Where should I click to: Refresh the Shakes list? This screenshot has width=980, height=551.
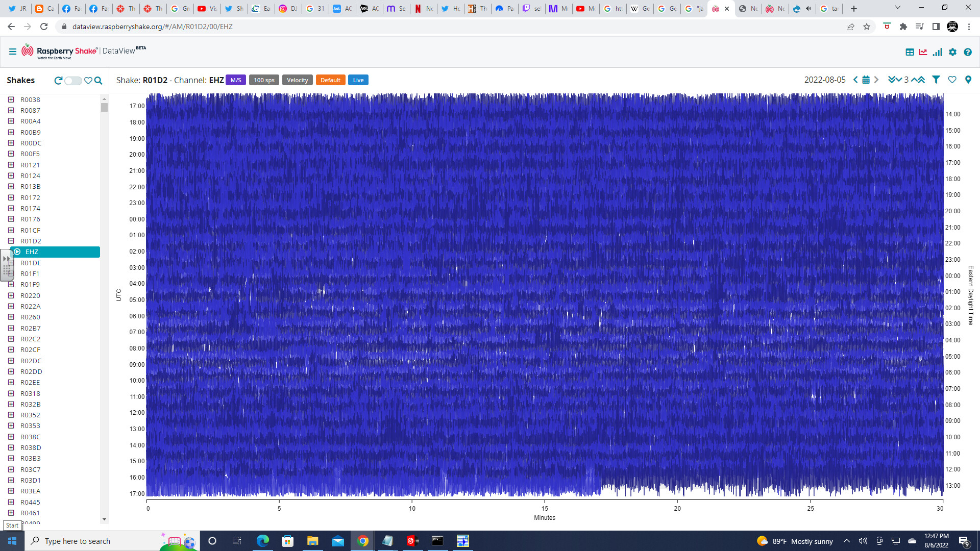[58, 80]
